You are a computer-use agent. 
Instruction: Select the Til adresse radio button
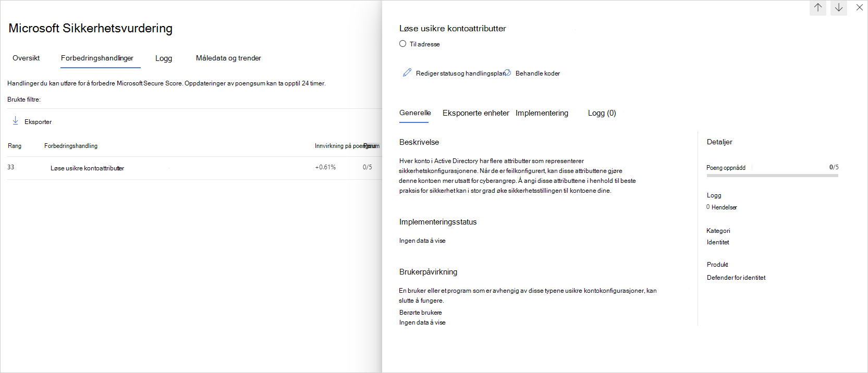click(x=402, y=44)
